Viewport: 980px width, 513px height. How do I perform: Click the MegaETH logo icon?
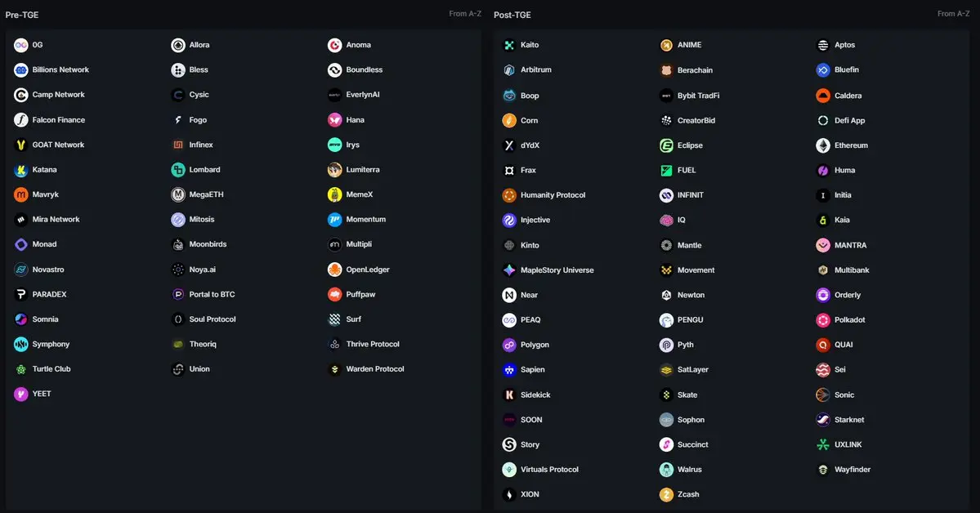[x=178, y=195]
